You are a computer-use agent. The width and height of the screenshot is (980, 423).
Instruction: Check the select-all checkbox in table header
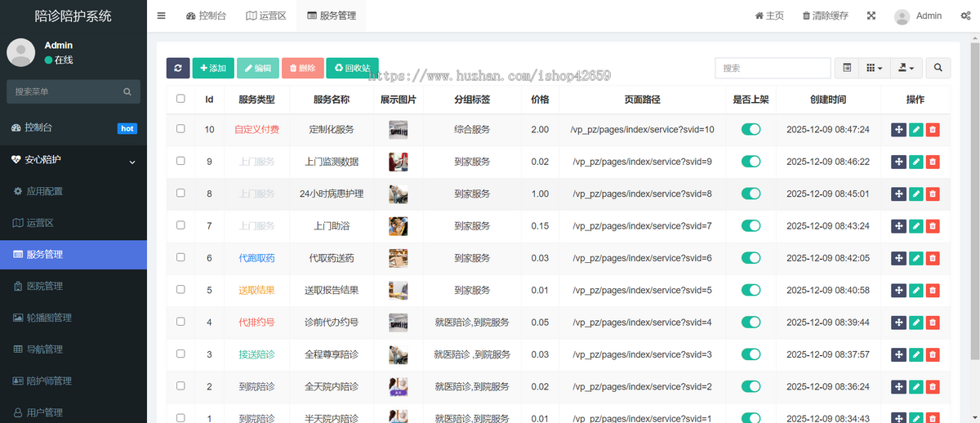coord(180,99)
